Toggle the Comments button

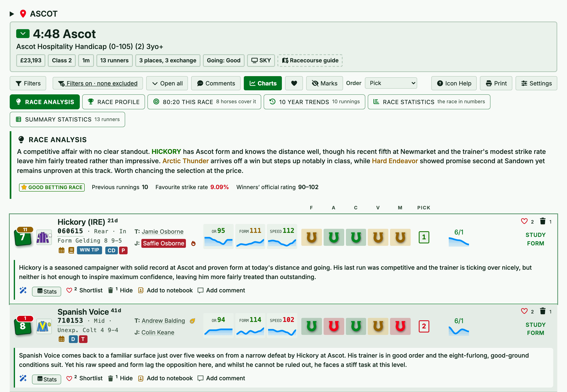click(216, 83)
